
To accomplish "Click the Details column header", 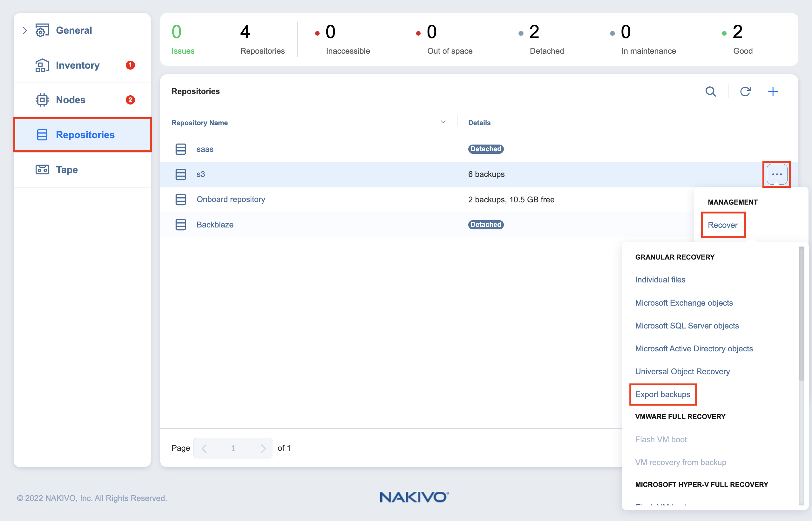I will click(479, 123).
